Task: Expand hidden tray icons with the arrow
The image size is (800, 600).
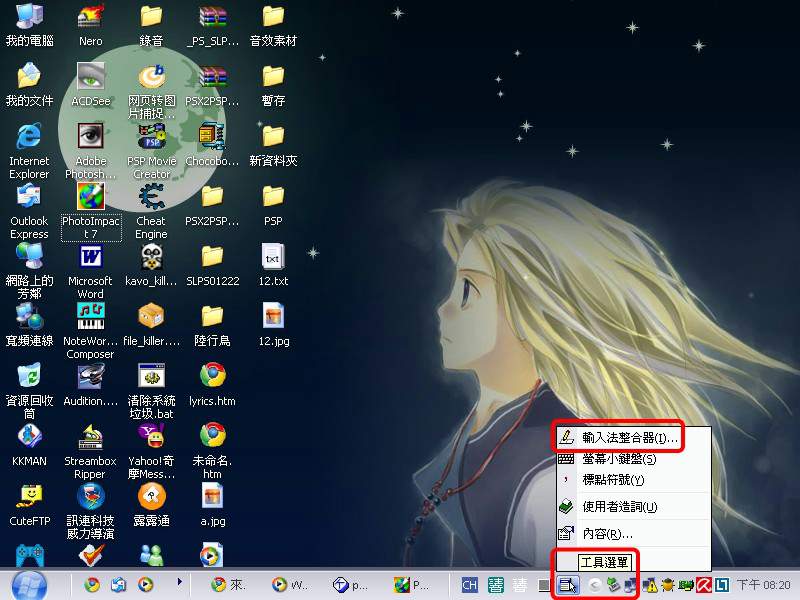Action: pyautogui.click(x=594, y=585)
